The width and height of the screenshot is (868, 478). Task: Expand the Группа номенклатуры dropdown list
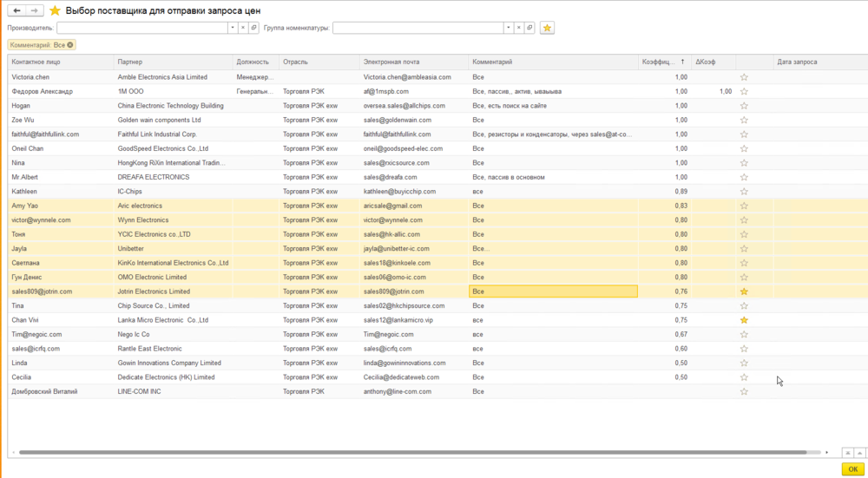pyautogui.click(x=508, y=28)
